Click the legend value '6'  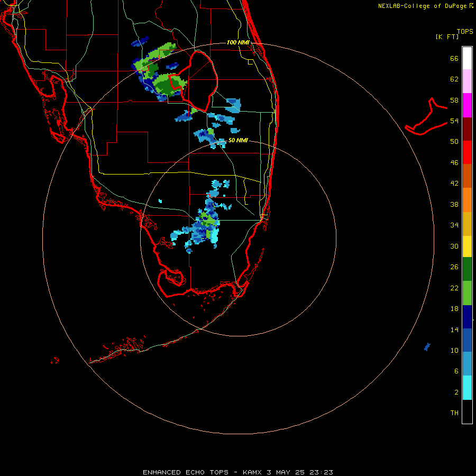tap(456, 371)
